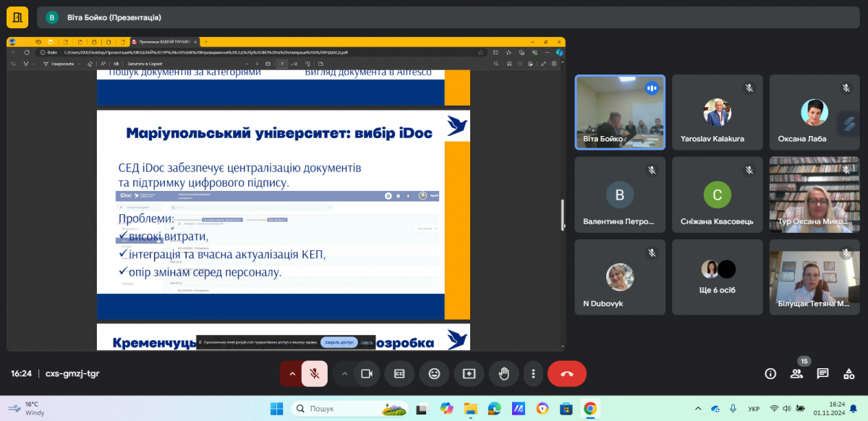The width and height of the screenshot is (868, 421).
Task: Open File Explorer from taskbar
Action: [x=470, y=409]
